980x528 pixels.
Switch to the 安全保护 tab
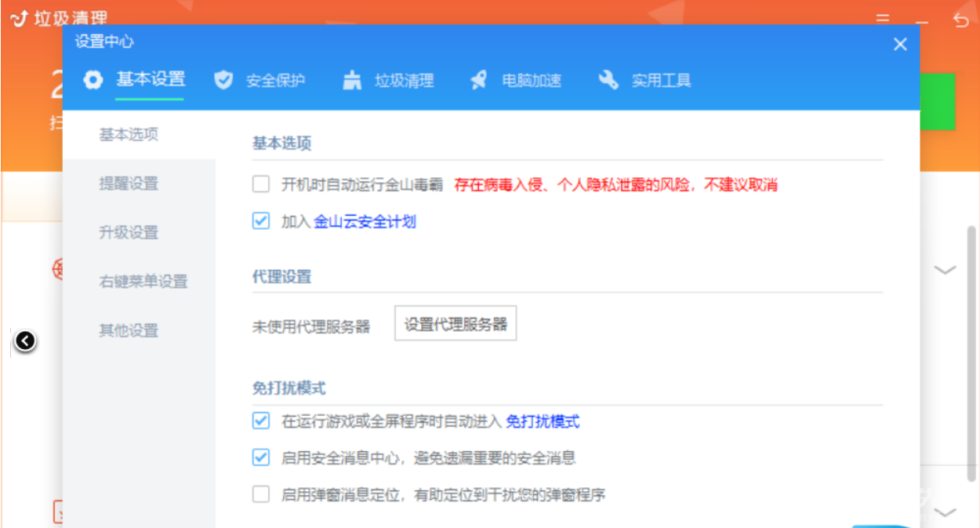pos(275,80)
